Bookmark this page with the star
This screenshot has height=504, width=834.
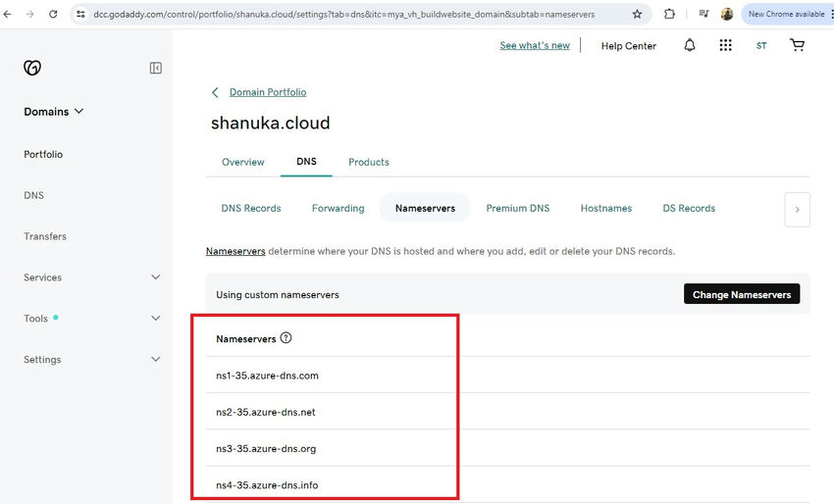point(637,15)
